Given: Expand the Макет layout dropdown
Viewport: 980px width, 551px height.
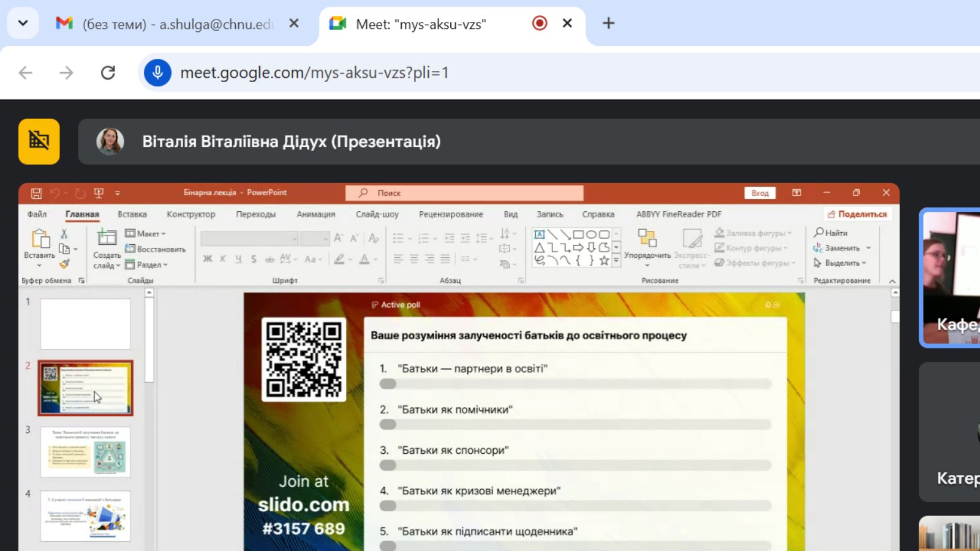Looking at the screenshot, I should coord(146,233).
